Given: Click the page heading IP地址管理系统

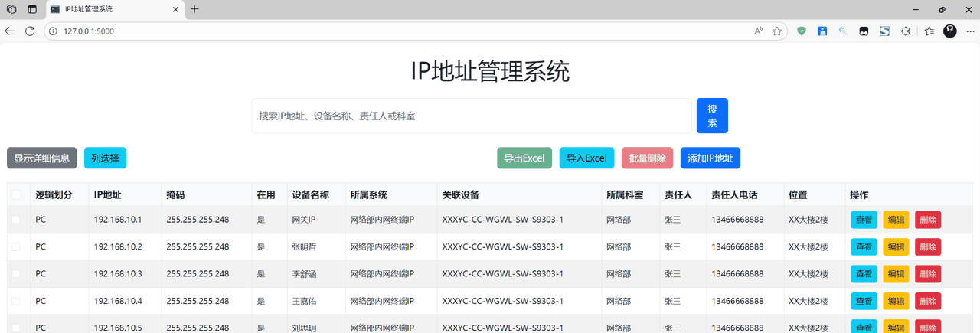Looking at the screenshot, I should (x=490, y=71).
